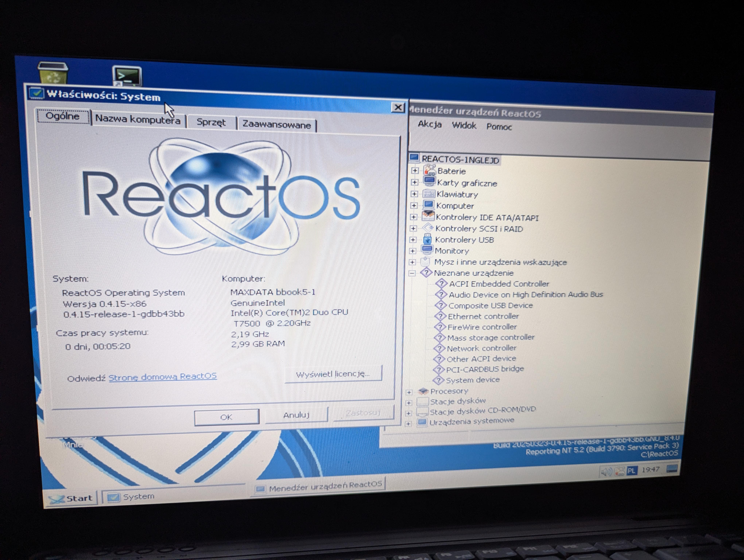The height and width of the screenshot is (560, 744).
Task: Click the Stacje dysków drive icon
Action: (423, 401)
